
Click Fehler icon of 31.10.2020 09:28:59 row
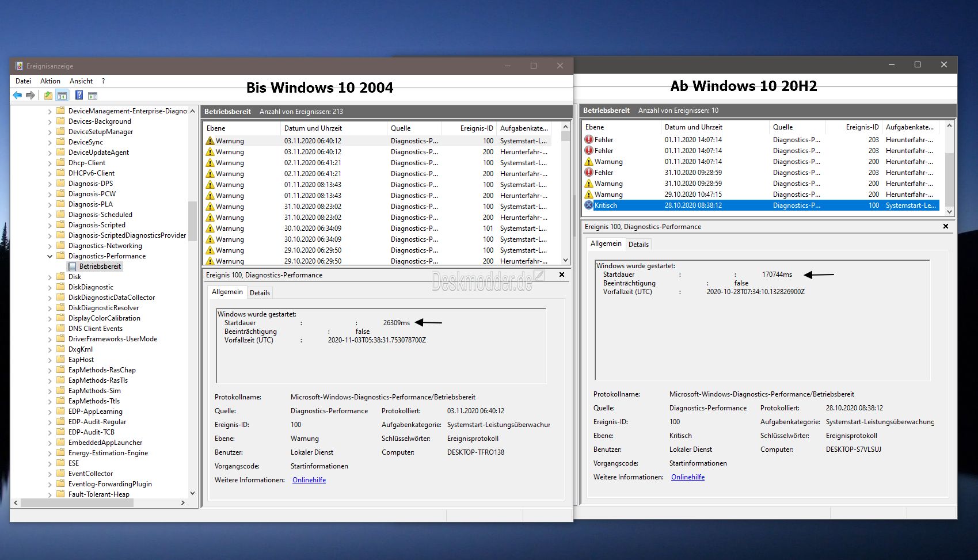tap(588, 172)
